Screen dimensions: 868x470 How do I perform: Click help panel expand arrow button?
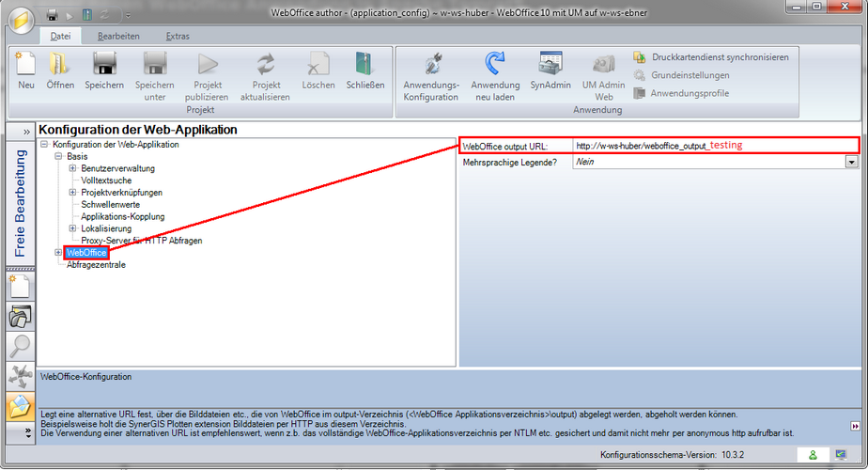click(x=855, y=426)
